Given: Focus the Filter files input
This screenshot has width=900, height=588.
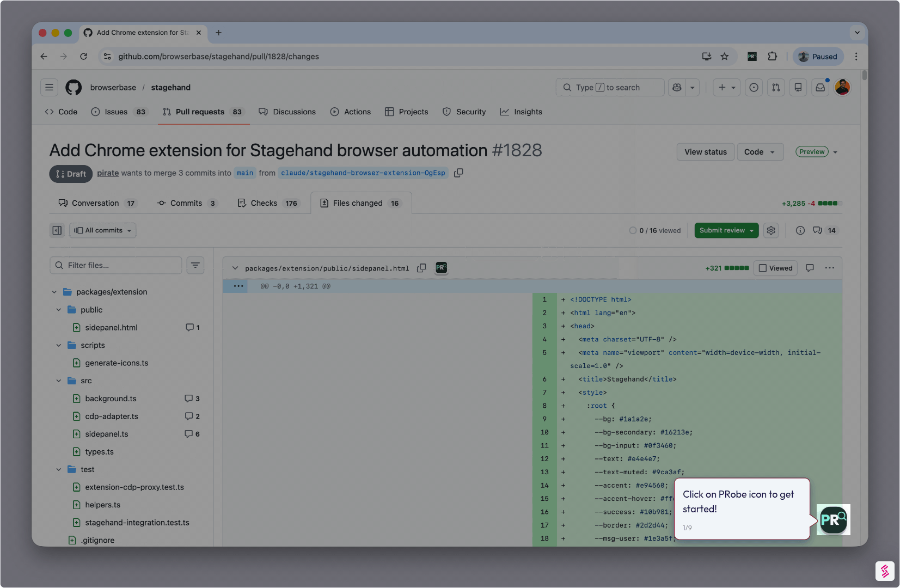Looking at the screenshot, I should (116, 265).
